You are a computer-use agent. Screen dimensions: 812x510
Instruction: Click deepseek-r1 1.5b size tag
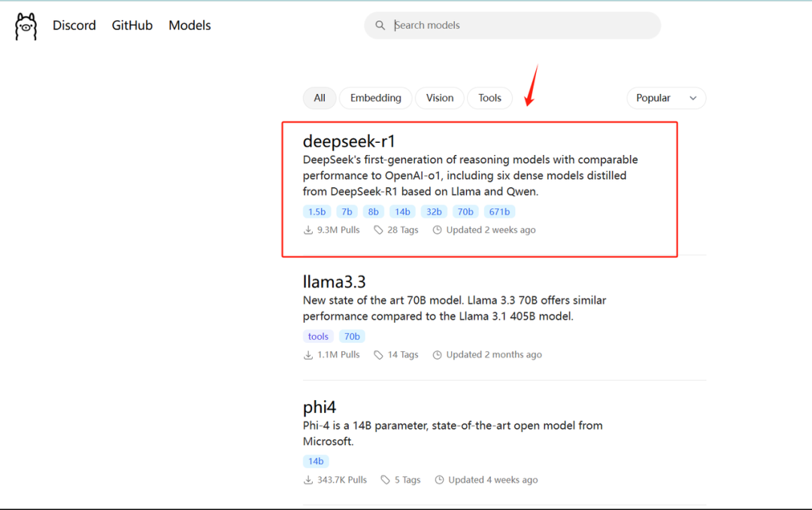click(317, 211)
